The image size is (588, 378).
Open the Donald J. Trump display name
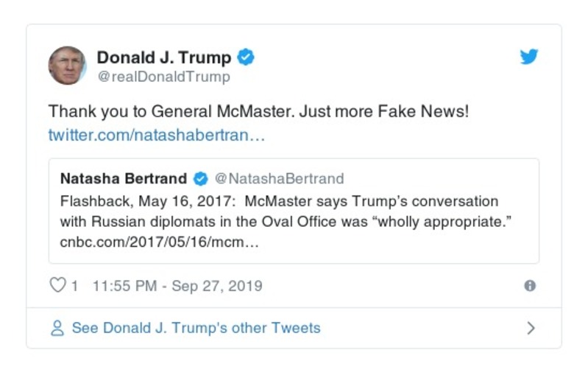click(164, 57)
